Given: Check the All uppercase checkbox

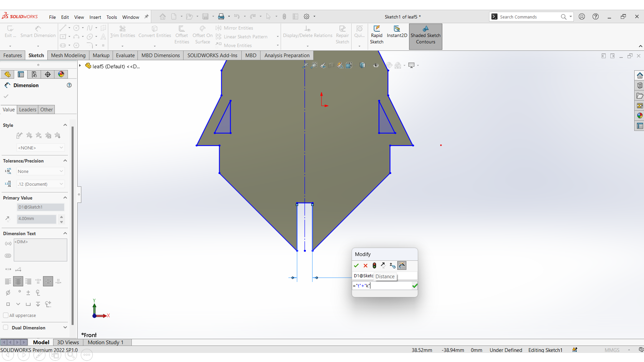Looking at the screenshot, I should pos(6,315).
